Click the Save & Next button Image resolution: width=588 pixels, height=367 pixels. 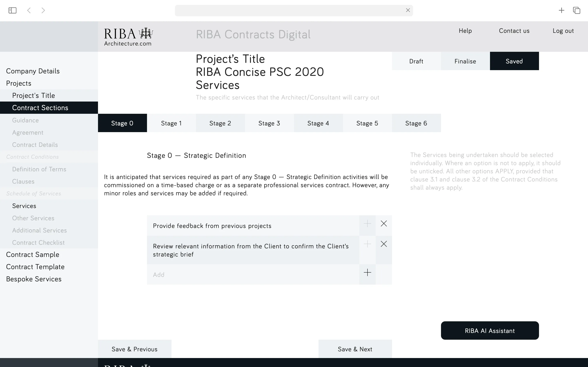[355, 349]
